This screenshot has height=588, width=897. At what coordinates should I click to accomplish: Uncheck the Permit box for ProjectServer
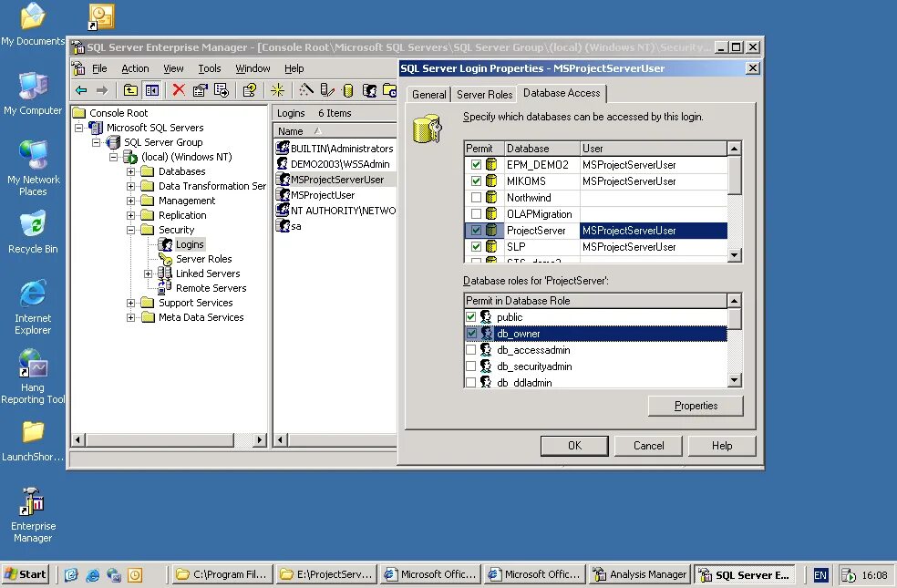tap(476, 231)
